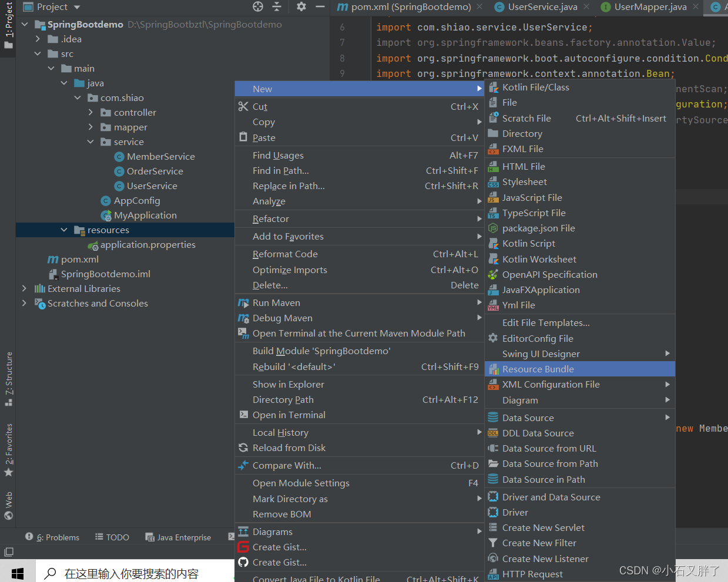Click the tool window quick-access icon bottom left

8,551
